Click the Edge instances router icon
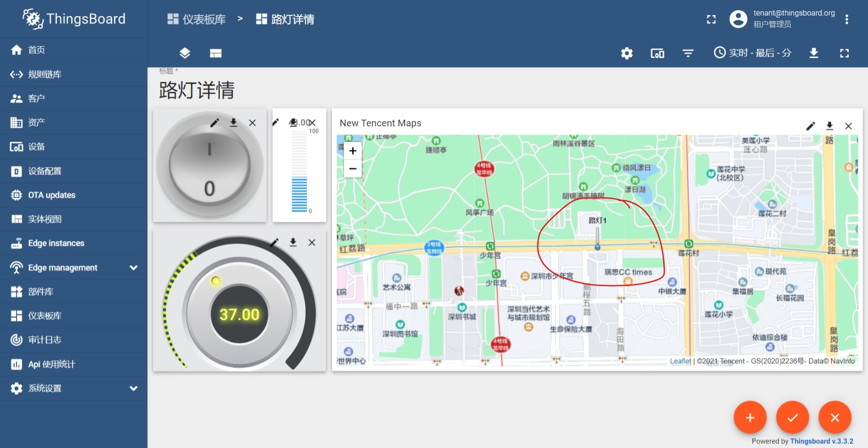868x448 pixels. [x=17, y=243]
